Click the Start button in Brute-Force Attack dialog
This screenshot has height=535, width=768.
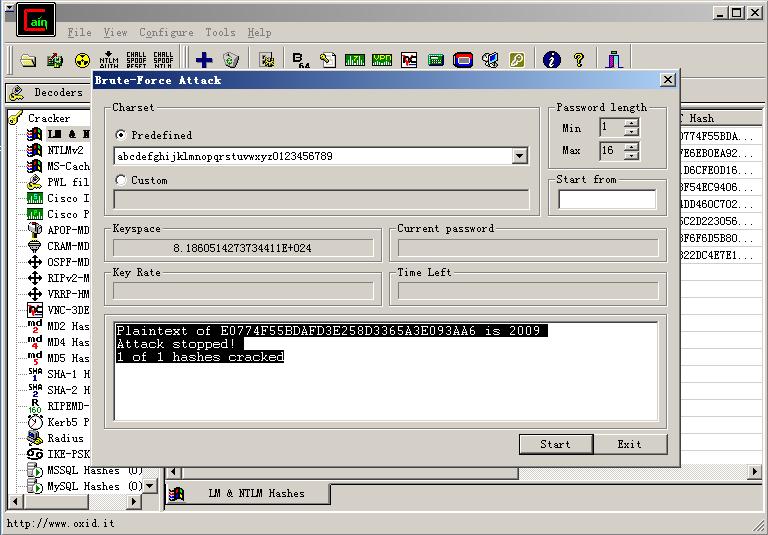click(x=556, y=444)
